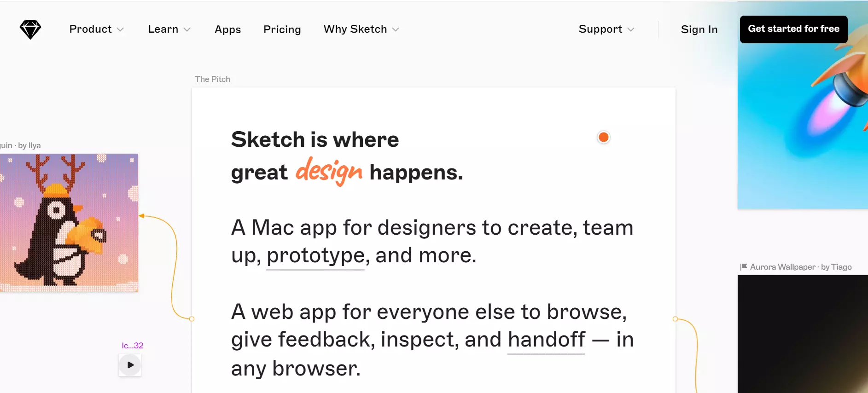
Task: Open the rocket illustration thumbnail
Action: click(x=803, y=105)
